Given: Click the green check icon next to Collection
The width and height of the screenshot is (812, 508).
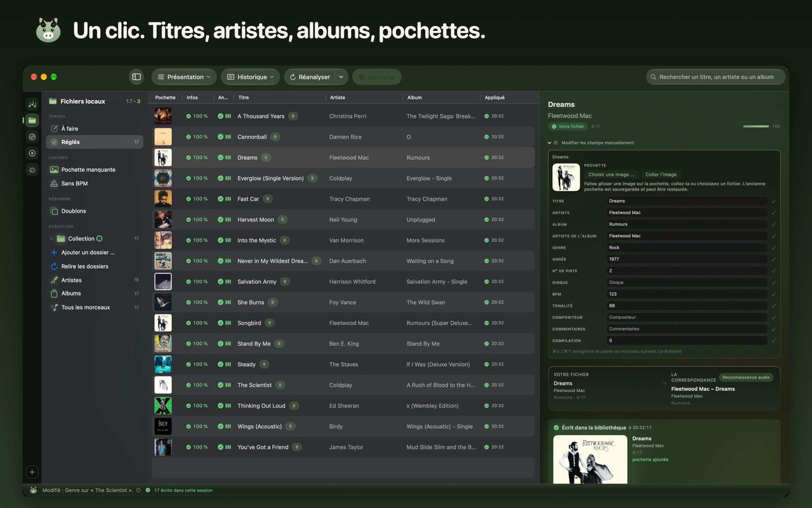Looking at the screenshot, I should tap(99, 238).
